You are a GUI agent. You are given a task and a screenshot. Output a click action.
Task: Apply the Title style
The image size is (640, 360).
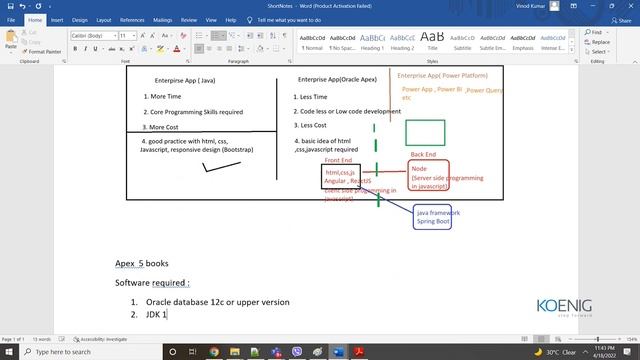[432, 42]
